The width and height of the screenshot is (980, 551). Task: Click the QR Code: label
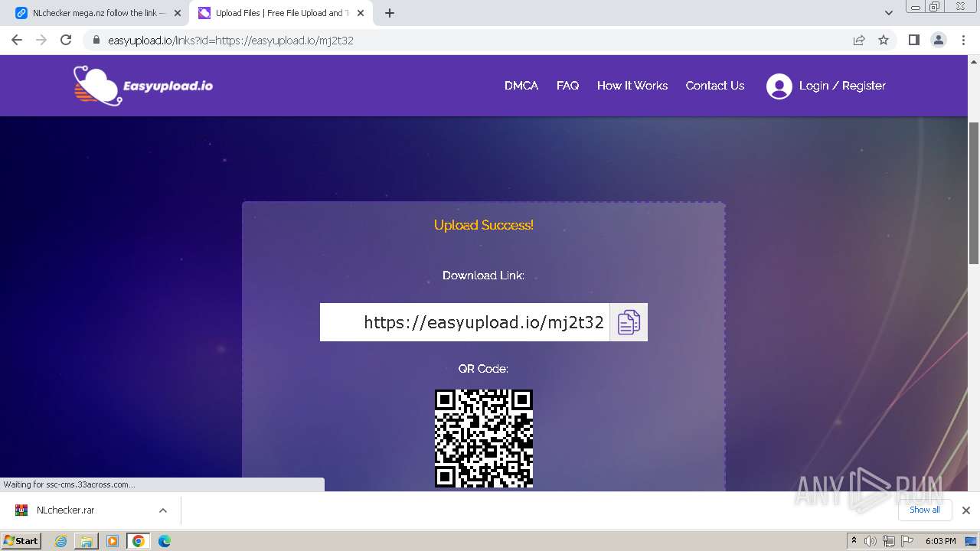point(484,369)
